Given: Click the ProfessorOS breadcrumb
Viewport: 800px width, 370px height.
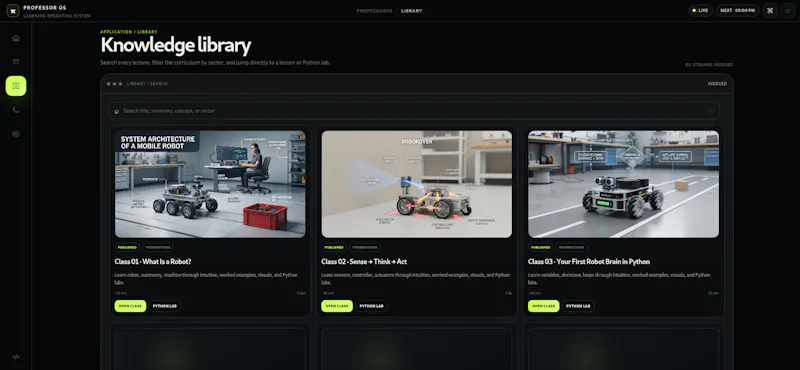Looking at the screenshot, I should point(374,11).
